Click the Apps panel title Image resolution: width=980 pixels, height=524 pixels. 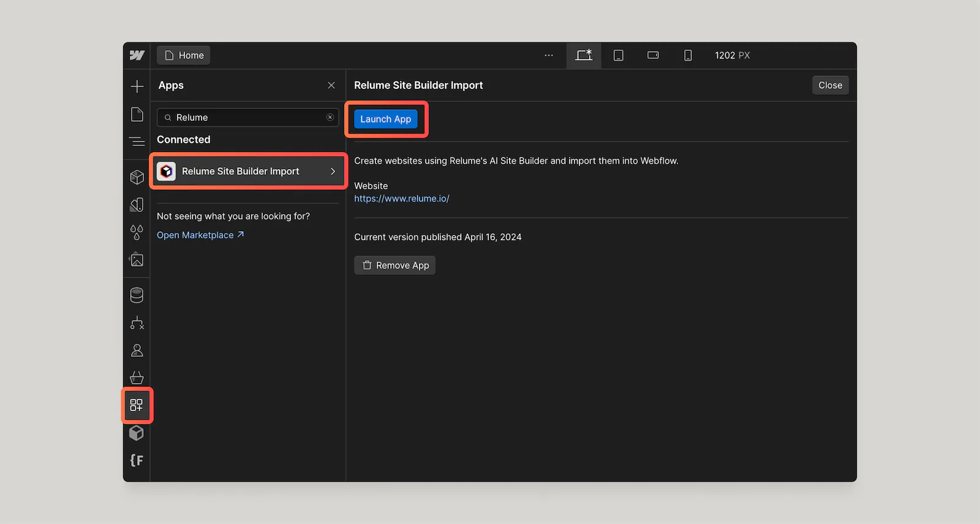[x=171, y=85]
